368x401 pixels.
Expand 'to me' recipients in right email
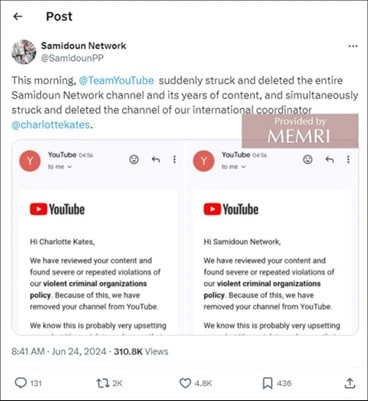click(x=234, y=167)
